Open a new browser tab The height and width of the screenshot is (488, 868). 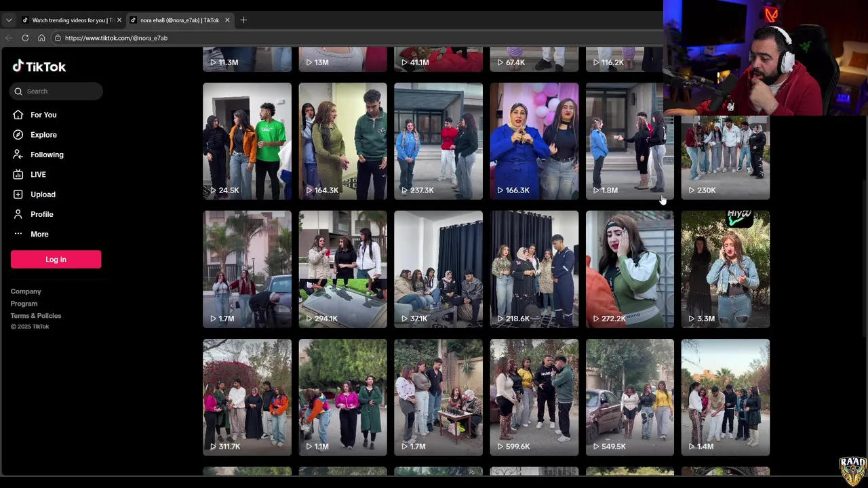tap(243, 20)
